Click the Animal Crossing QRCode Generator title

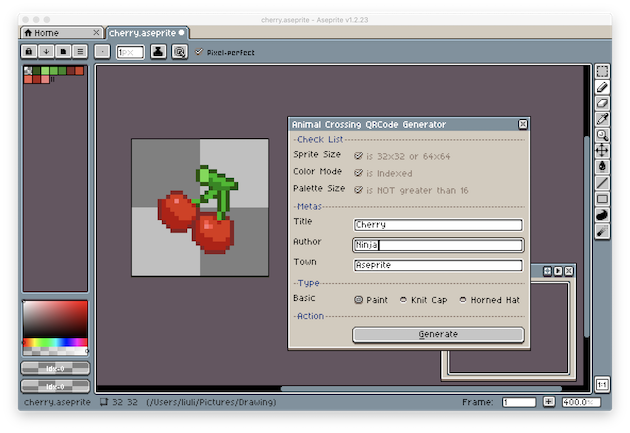[369, 125]
